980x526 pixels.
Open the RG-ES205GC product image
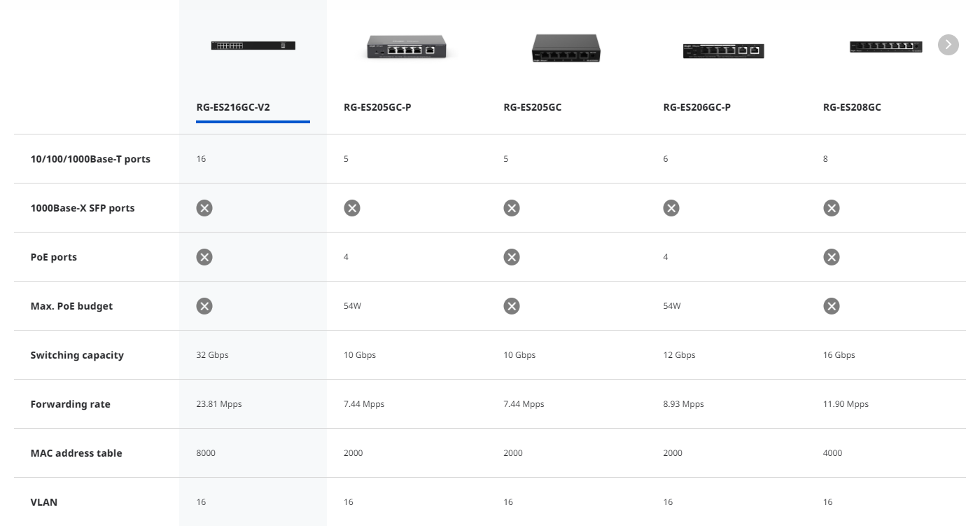point(566,48)
